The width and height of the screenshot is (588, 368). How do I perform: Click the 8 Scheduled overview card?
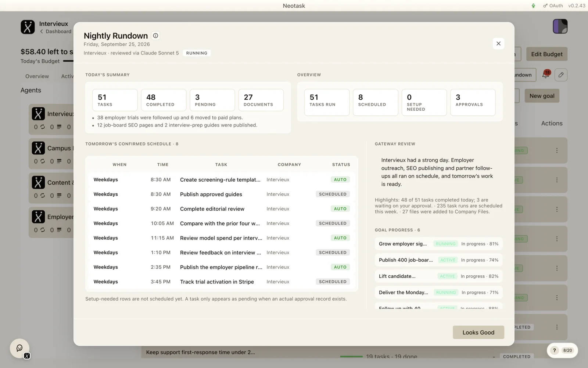(x=376, y=102)
